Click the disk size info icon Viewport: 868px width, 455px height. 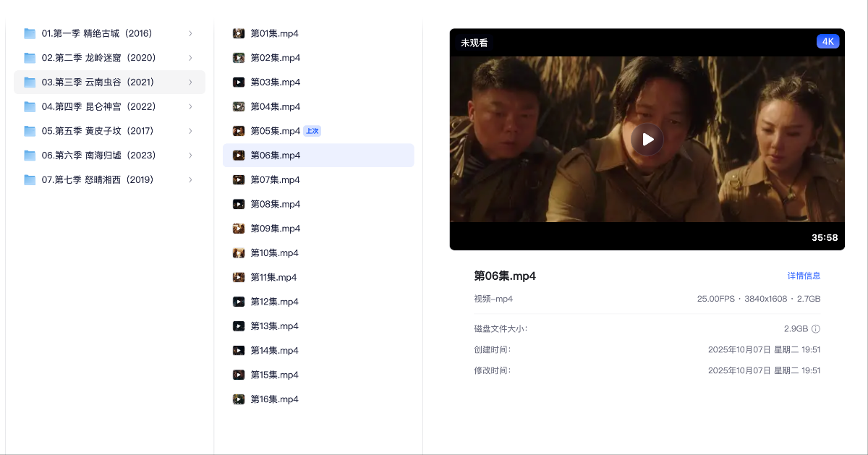point(815,328)
